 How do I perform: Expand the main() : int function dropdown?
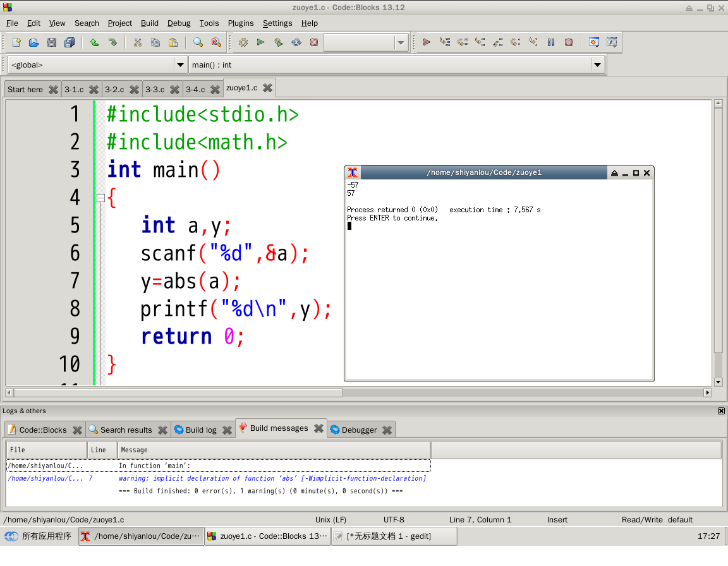coord(597,65)
